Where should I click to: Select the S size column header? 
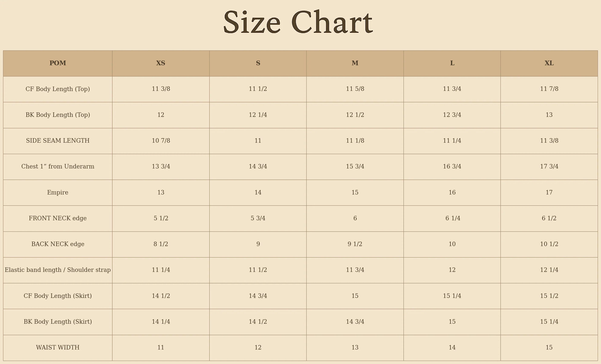258,63
